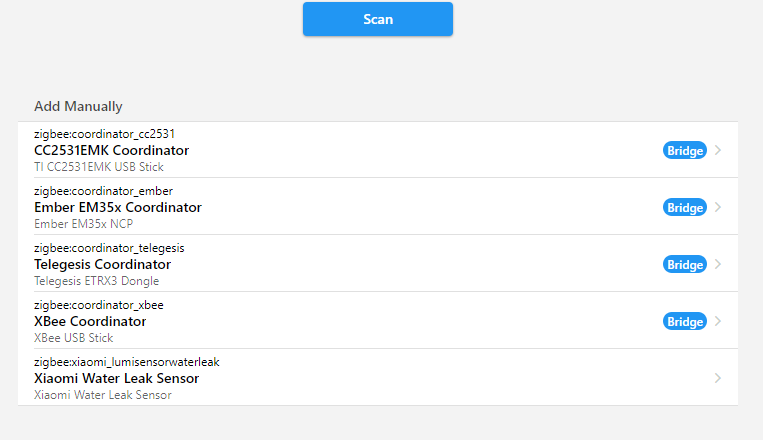Click the CC2531EMK Coordinator Bridge badge

point(685,151)
